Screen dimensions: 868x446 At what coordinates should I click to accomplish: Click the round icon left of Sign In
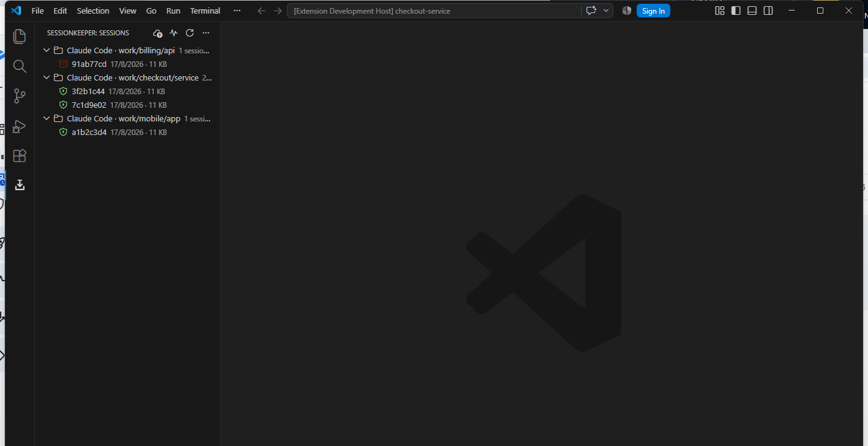627,11
